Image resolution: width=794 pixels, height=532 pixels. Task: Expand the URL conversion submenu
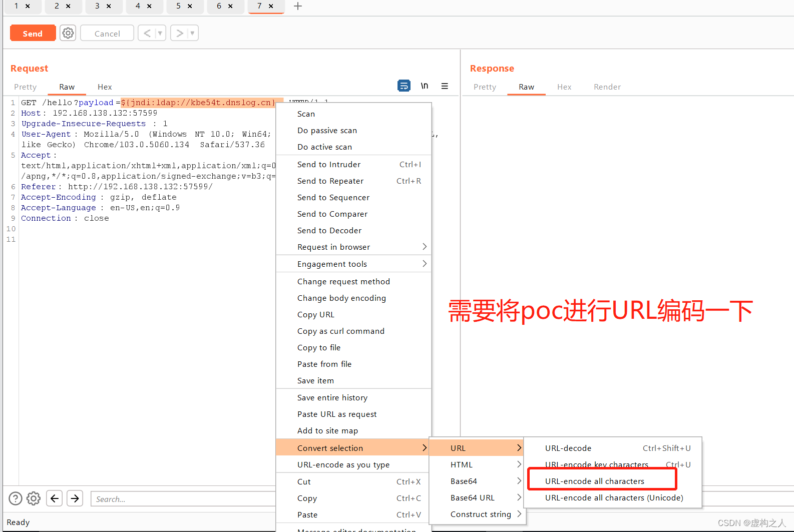tap(477, 448)
